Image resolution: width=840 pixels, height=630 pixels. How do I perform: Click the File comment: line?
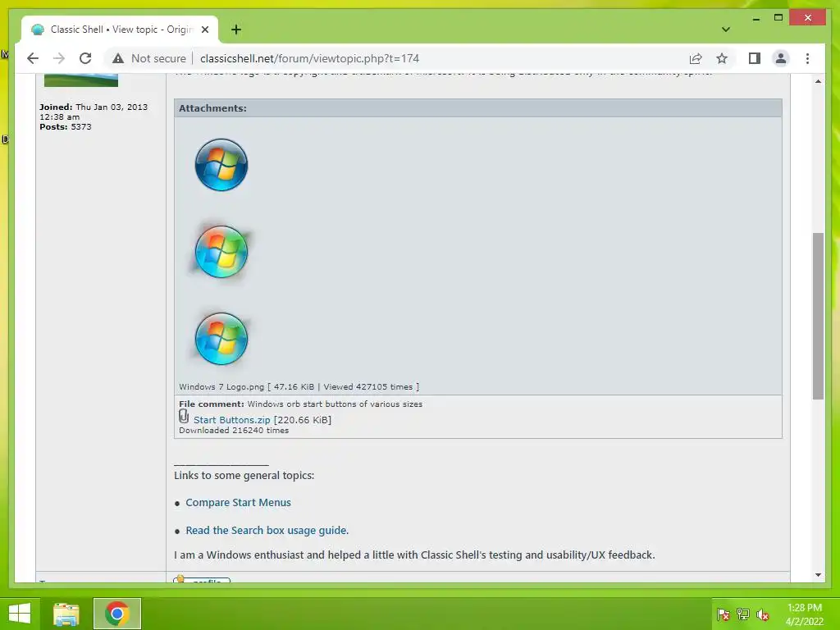tap(300, 404)
